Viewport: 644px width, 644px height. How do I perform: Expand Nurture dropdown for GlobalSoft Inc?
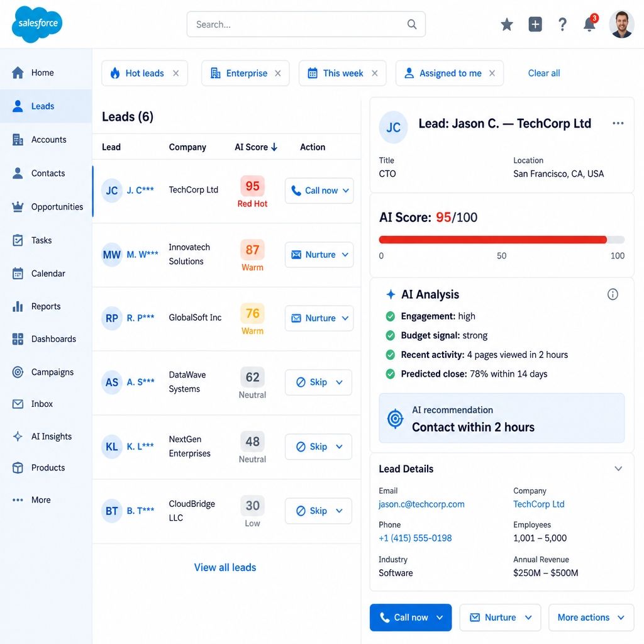(345, 318)
